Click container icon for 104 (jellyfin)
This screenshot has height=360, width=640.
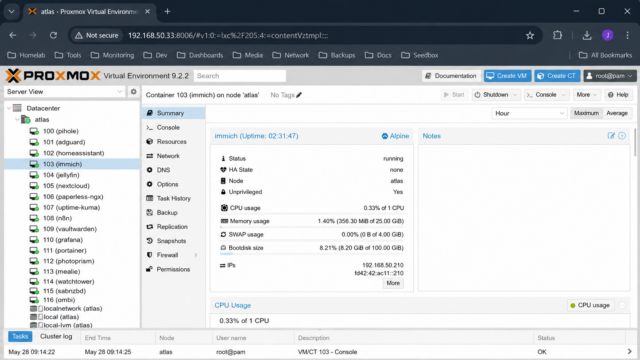[x=34, y=175]
